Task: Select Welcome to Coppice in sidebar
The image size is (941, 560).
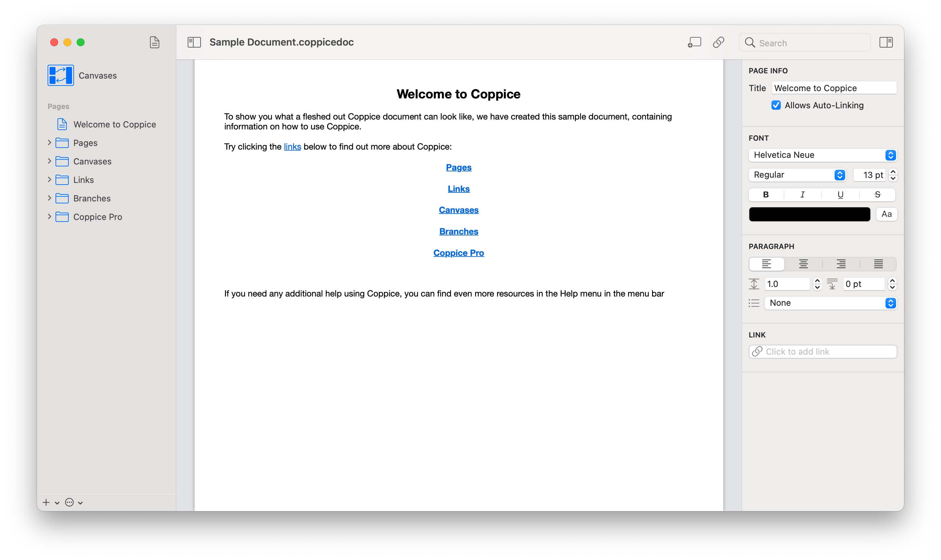Action: coord(106,124)
